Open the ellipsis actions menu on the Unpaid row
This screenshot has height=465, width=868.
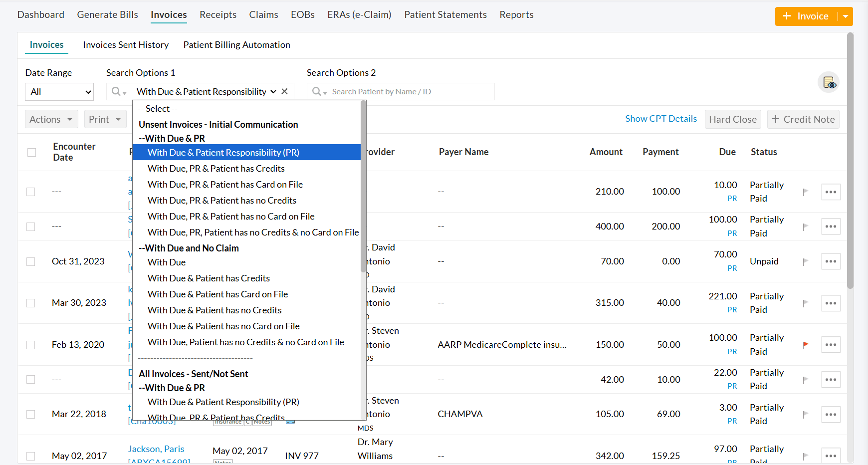click(831, 261)
